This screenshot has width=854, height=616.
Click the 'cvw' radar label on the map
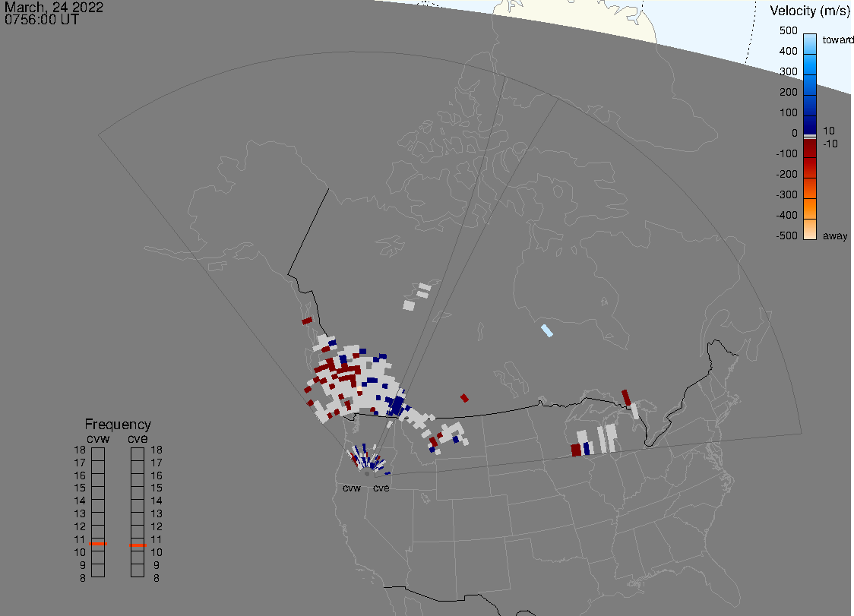pos(352,488)
